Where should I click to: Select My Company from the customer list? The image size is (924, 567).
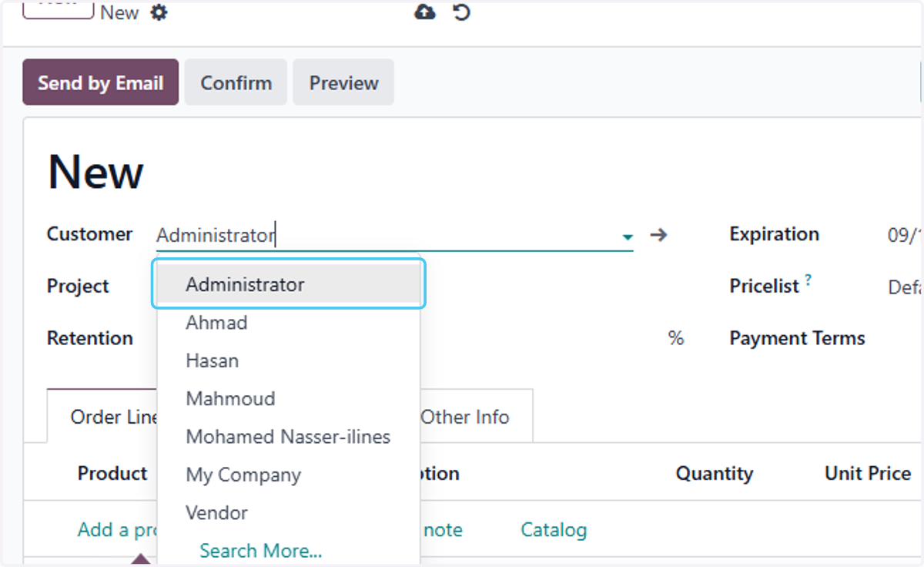(290, 475)
